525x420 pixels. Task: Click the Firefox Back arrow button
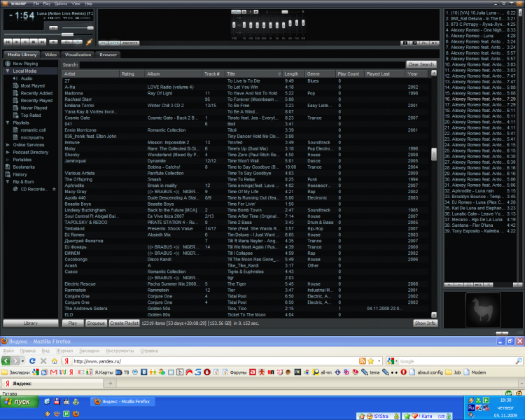[6, 361]
